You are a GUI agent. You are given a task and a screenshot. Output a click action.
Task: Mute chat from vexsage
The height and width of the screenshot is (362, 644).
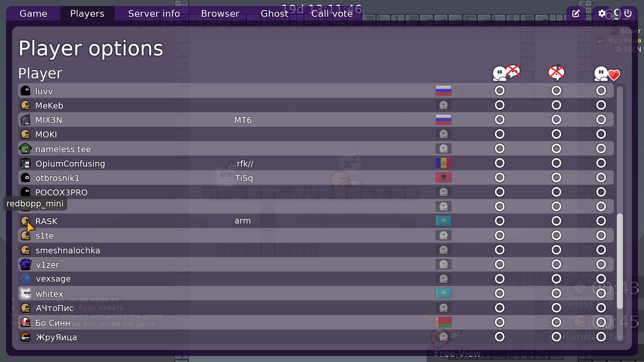tap(499, 279)
